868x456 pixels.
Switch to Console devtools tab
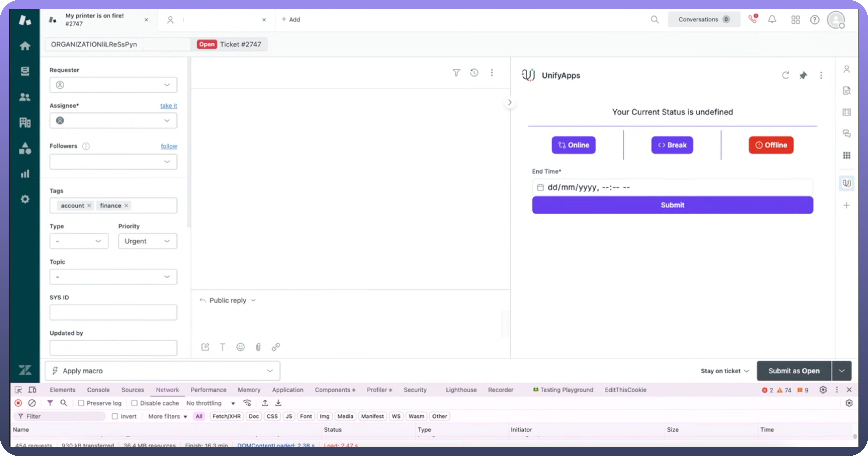(x=98, y=390)
